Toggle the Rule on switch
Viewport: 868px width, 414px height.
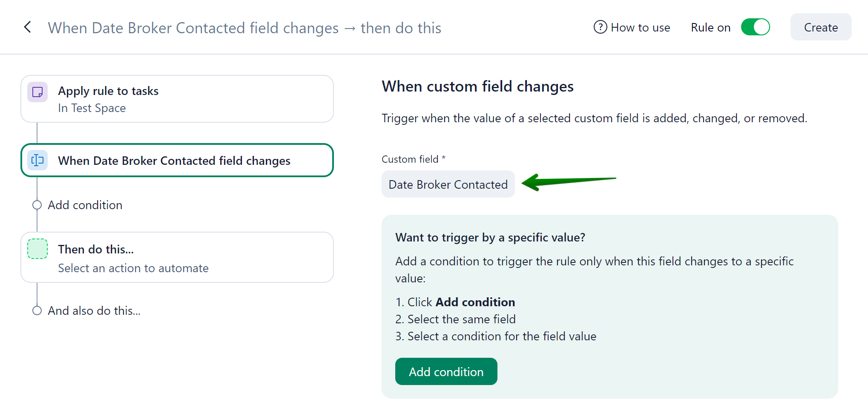755,27
